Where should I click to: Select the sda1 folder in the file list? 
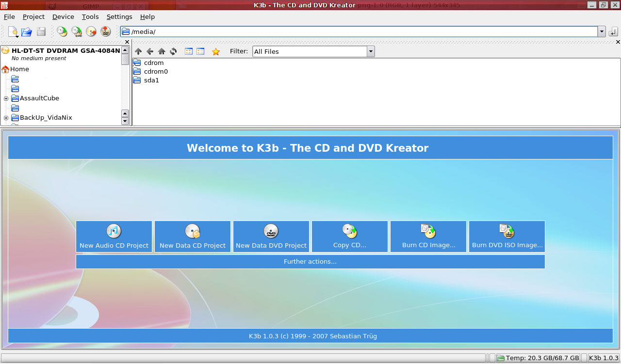pos(146,80)
